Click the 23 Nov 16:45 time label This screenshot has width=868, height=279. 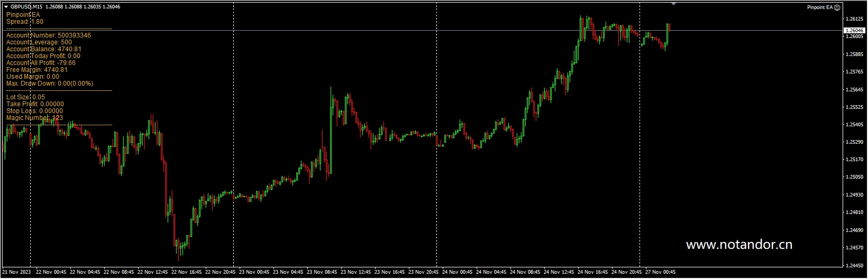coord(389,272)
